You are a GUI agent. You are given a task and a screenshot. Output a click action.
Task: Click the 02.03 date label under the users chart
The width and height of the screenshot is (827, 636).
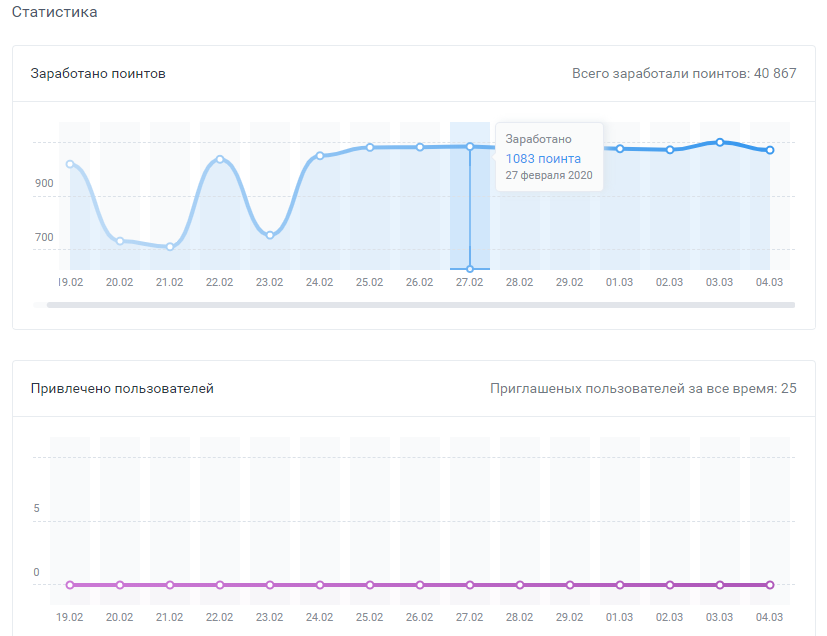pyautogui.click(x=669, y=617)
